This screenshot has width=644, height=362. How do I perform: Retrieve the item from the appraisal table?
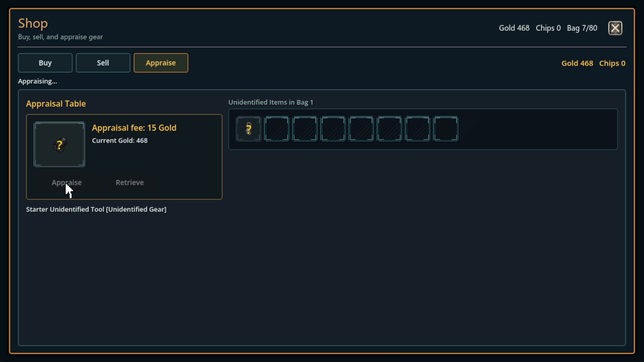coord(130,182)
